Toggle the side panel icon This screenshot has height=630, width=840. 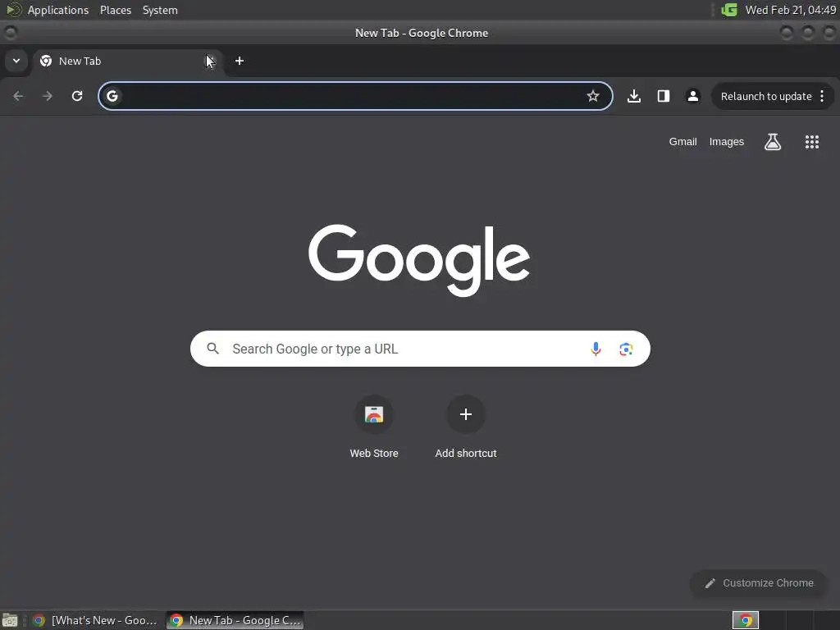click(663, 96)
